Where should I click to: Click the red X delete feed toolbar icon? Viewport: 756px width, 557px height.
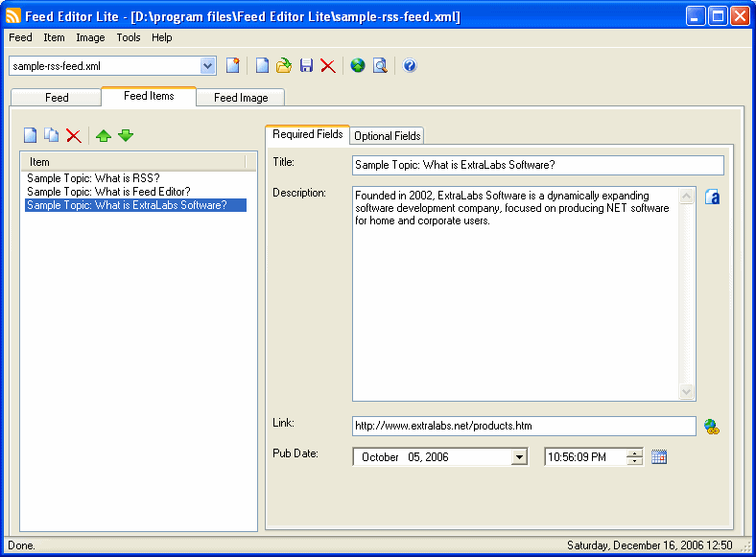[328, 65]
